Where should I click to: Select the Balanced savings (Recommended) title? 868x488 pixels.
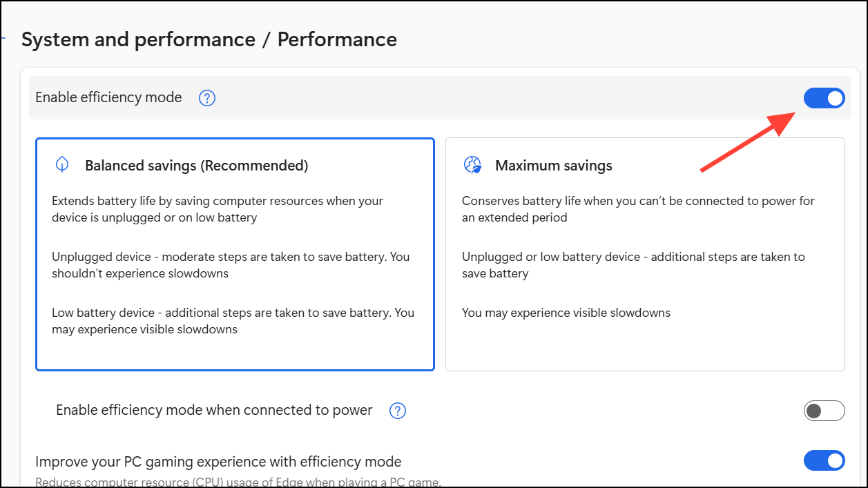click(196, 166)
